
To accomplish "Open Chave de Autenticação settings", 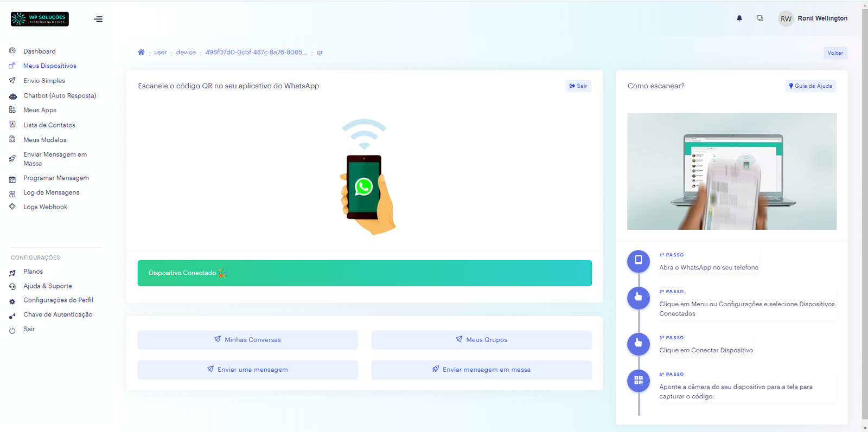I will [58, 315].
